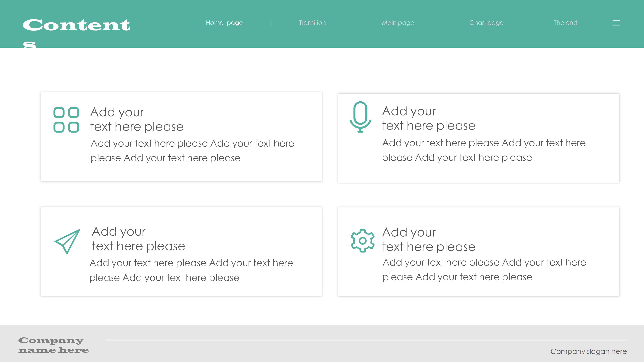The image size is (644, 362).
Task: Click the gear settings icon
Action: click(x=362, y=241)
